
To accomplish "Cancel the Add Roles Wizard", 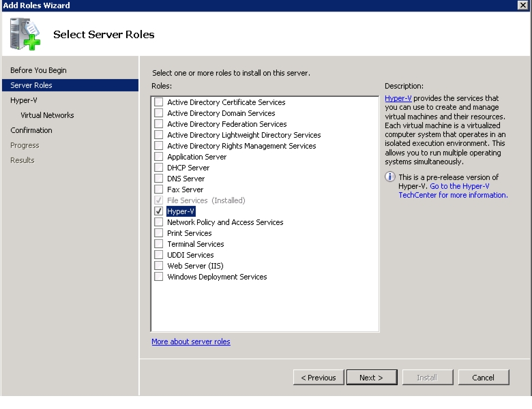I will tap(483, 378).
